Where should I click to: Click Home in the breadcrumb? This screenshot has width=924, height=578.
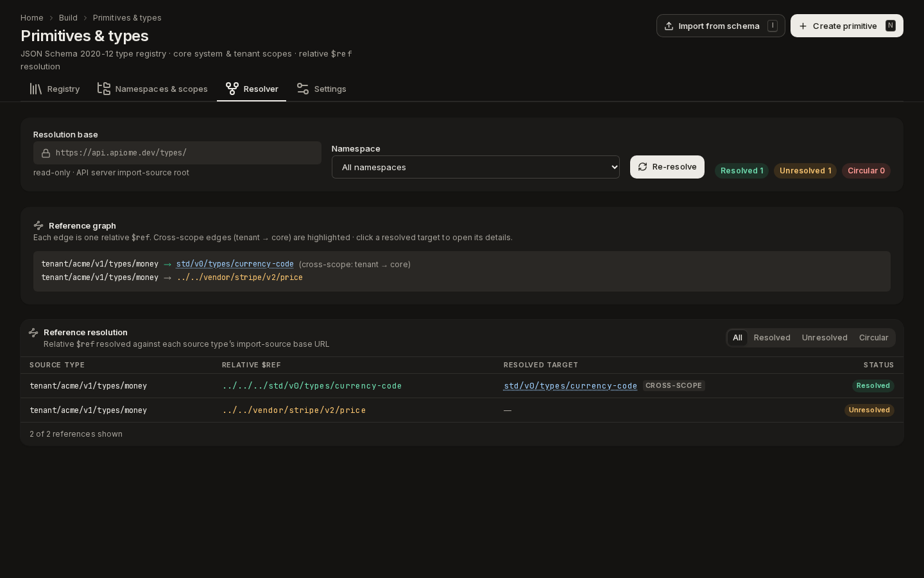click(x=32, y=17)
